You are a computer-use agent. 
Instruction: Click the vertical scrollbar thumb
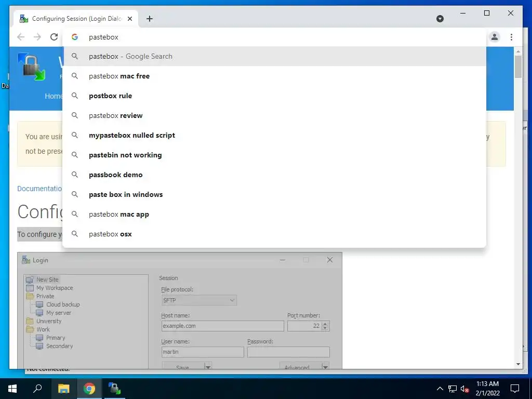point(518,67)
